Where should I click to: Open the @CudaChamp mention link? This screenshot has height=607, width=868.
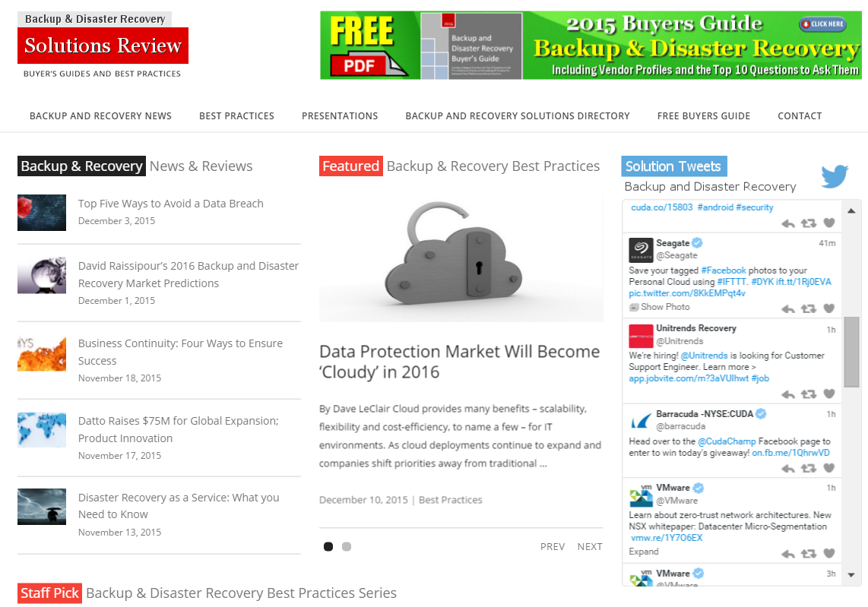tap(727, 441)
